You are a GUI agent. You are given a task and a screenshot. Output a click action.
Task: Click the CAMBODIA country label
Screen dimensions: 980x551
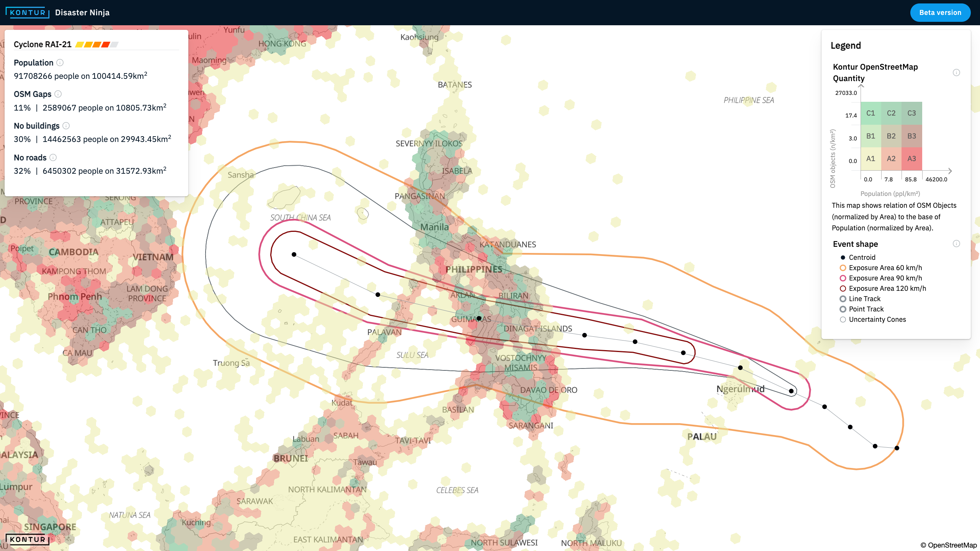pos(73,252)
